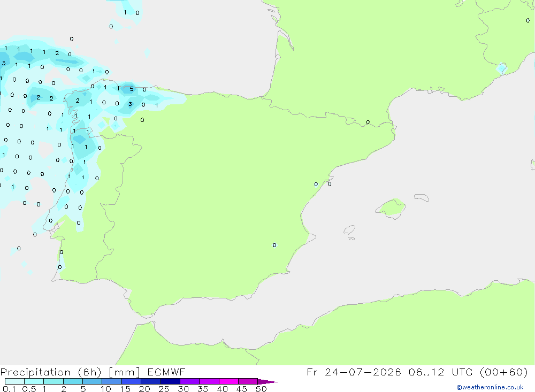Click the purple arrow tip of the legend
Screen dimensions: 535x392
click(x=267, y=382)
